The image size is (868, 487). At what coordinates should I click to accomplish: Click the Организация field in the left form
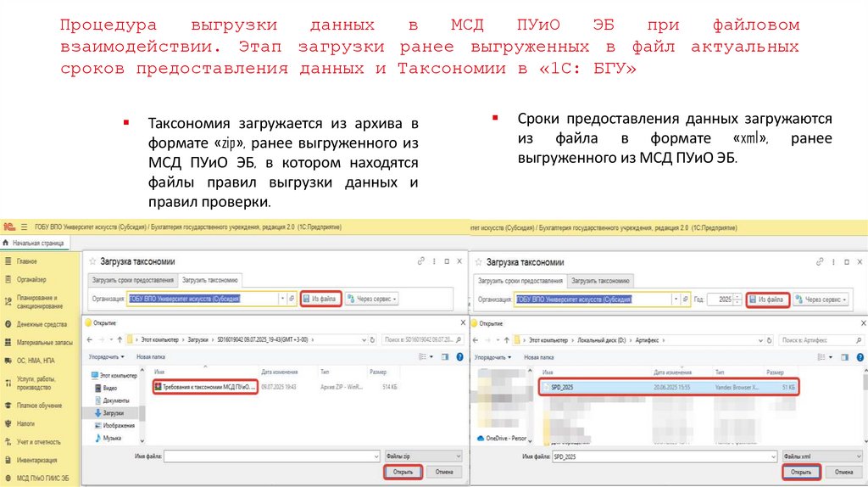[203, 299]
